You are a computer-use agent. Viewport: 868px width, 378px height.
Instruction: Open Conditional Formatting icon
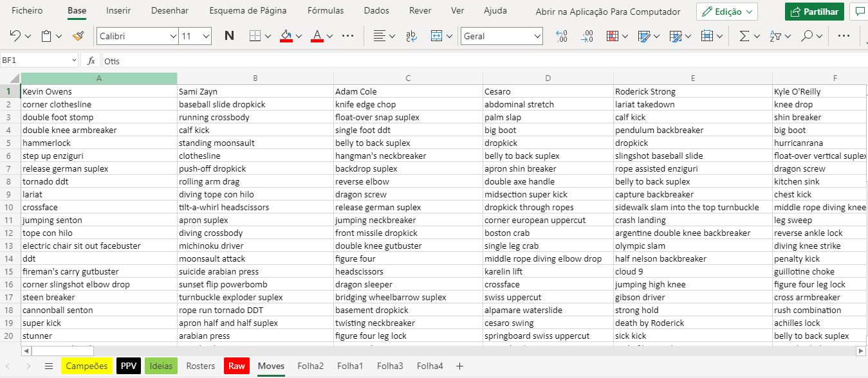613,36
